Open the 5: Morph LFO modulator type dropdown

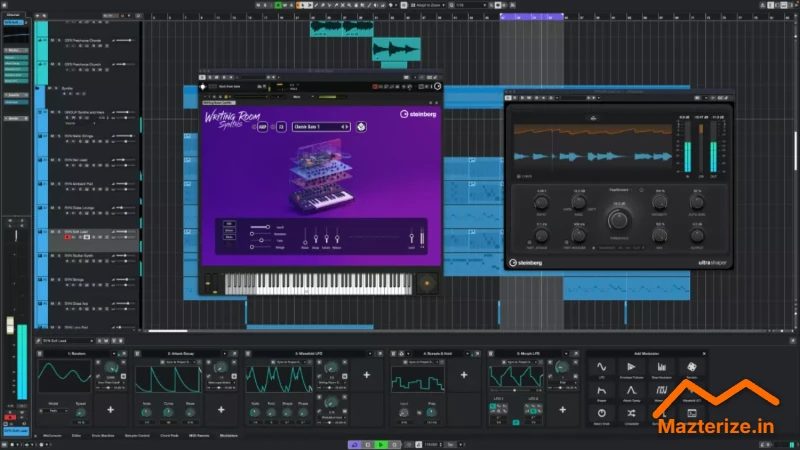pos(566,354)
